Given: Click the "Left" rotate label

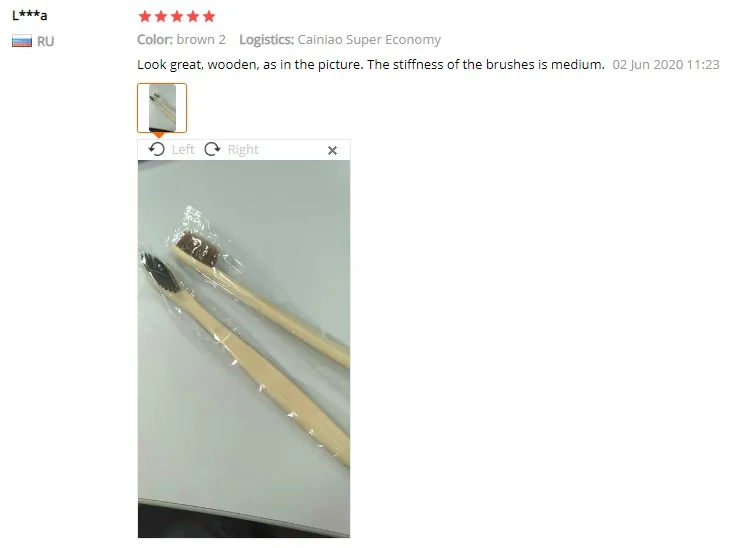Looking at the screenshot, I should tap(183, 149).
